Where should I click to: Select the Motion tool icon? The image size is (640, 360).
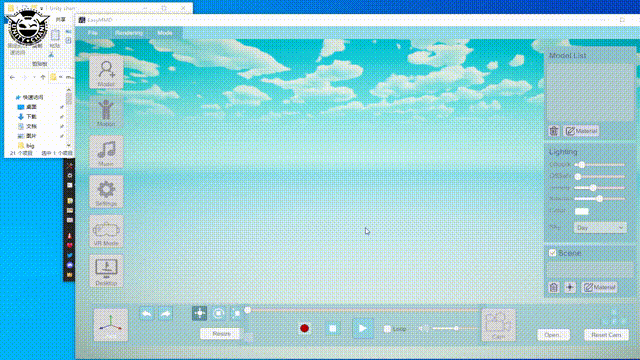click(106, 112)
